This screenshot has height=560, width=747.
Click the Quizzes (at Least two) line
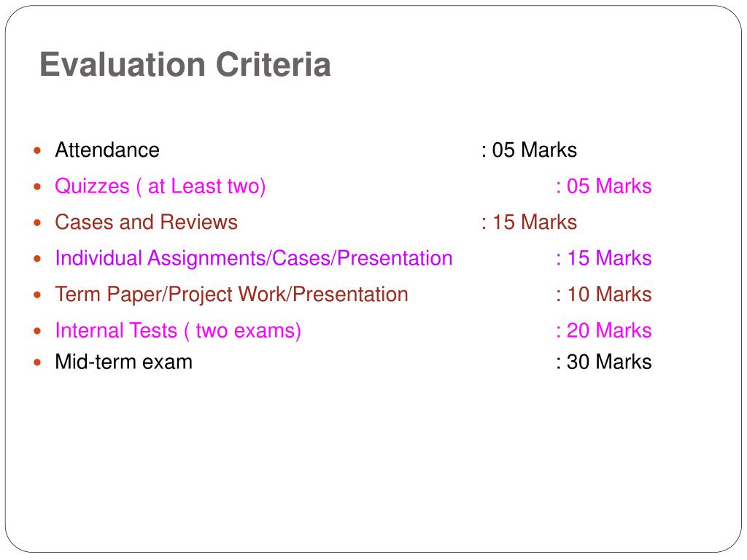(160, 186)
